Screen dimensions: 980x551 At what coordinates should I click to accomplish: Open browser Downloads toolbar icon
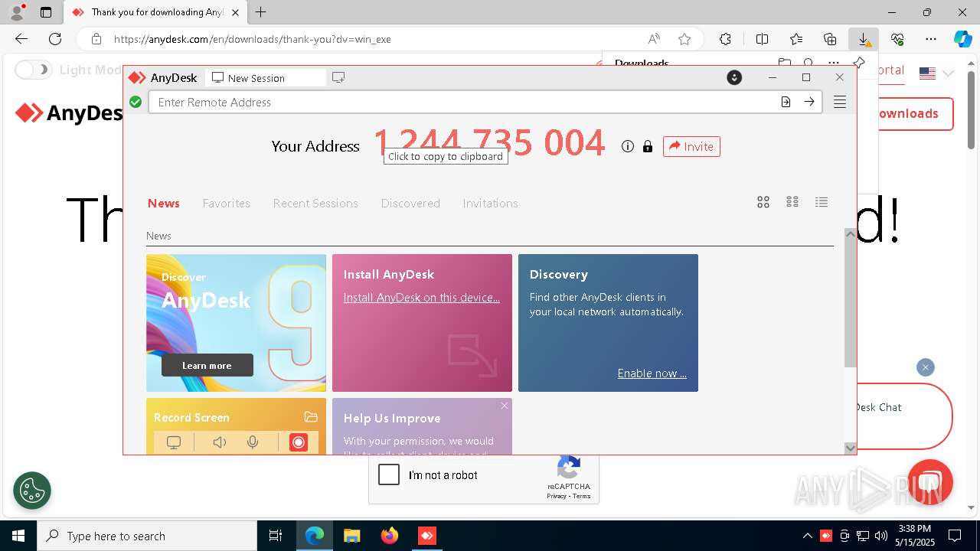863,39
